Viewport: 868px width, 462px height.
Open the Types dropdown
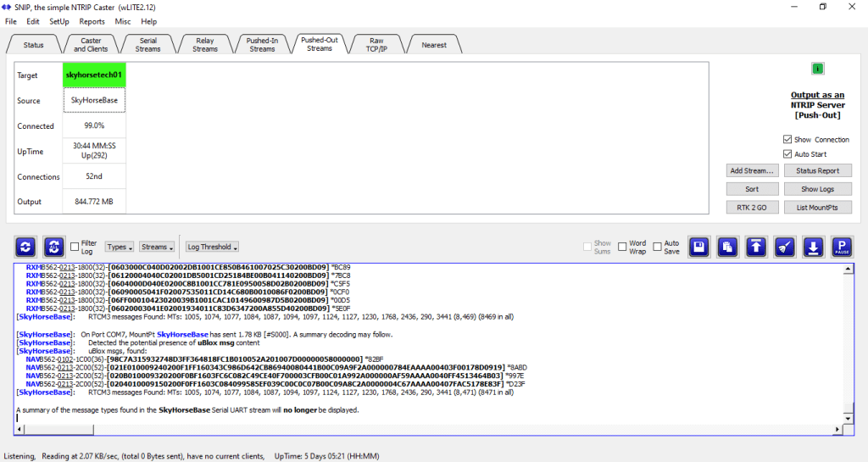(x=119, y=247)
